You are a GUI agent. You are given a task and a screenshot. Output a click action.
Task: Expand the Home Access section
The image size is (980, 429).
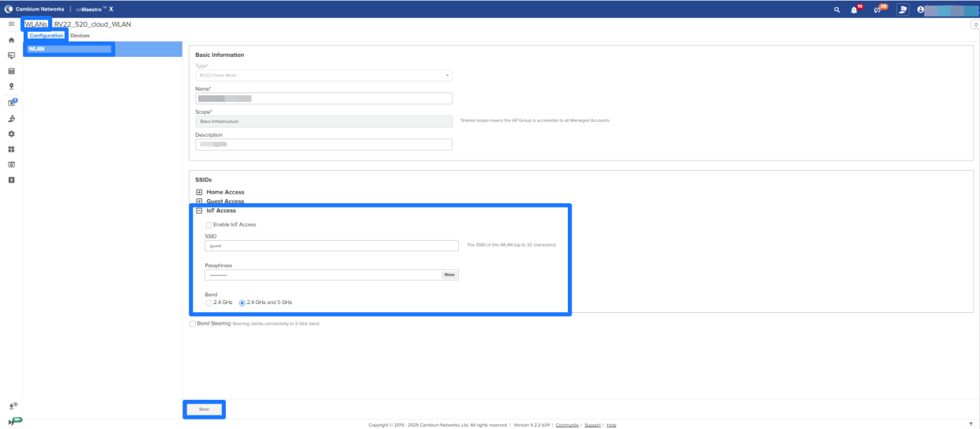199,192
